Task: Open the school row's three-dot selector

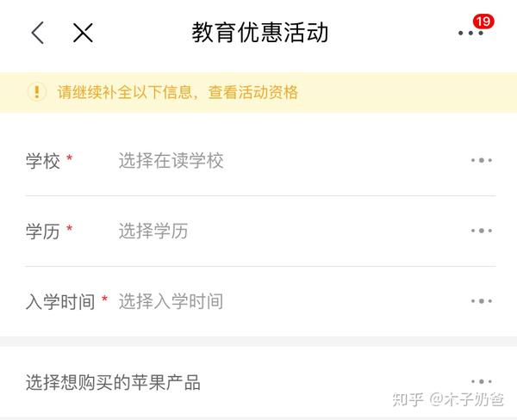Action: tap(481, 161)
